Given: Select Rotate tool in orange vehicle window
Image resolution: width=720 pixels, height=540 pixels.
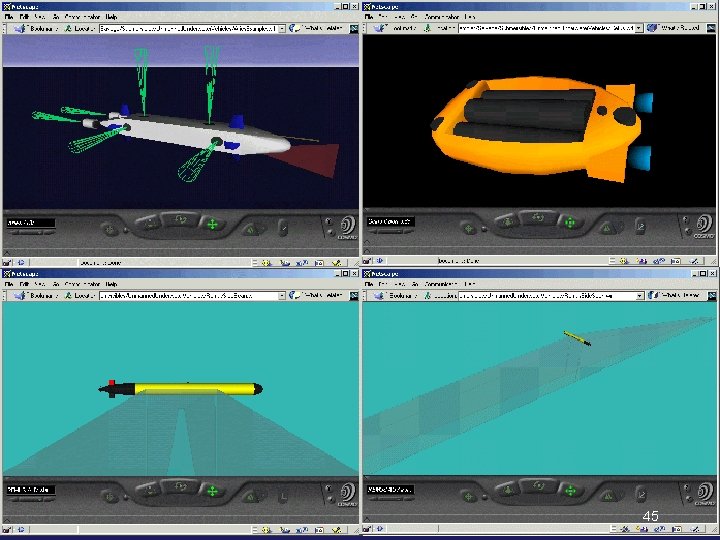Looking at the screenshot, I should click(x=538, y=219).
